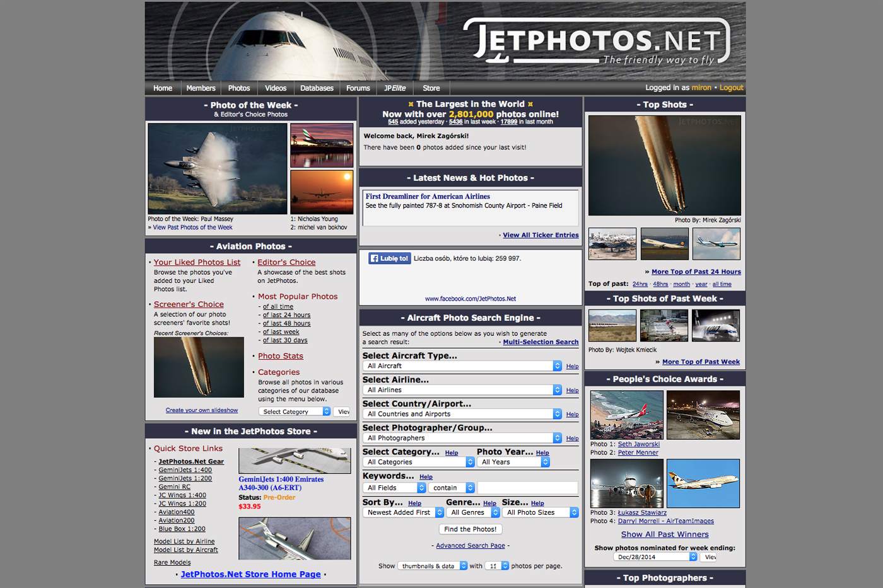This screenshot has width=883, height=588.
Task: Expand the 'thumbnails & data' display dropdown
Action: [x=433, y=566]
